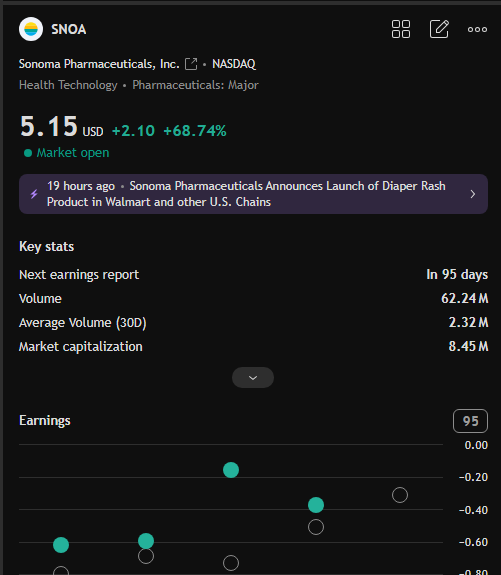This screenshot has width=501, height=575.
Task: Click the SNOA ticker symbol
Action: pos(69,29)
